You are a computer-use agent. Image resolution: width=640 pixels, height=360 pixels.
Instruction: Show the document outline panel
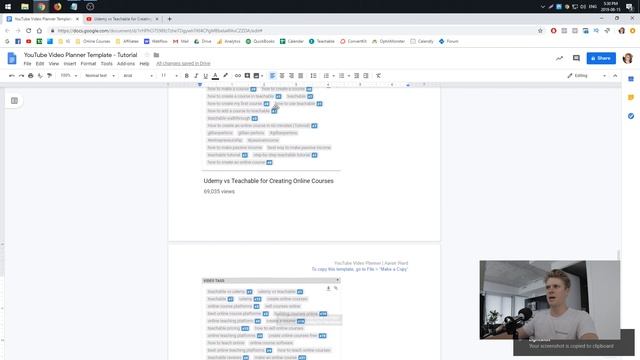pos(14,100)
